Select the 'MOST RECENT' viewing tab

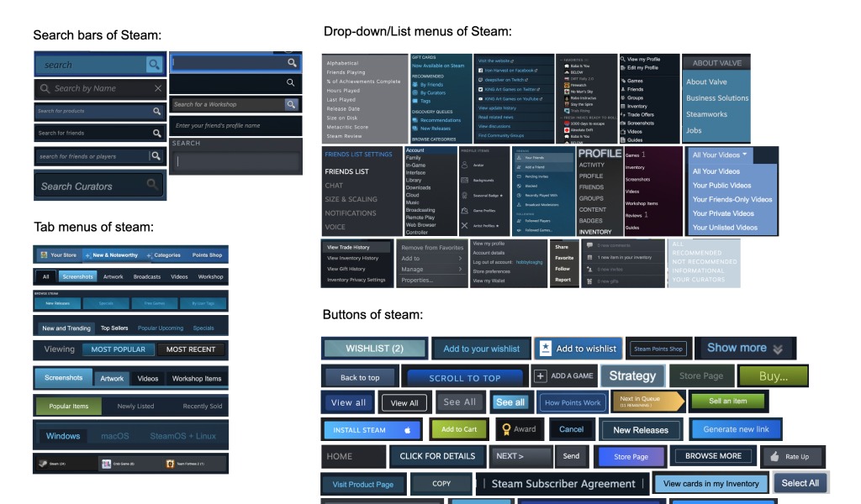click(190, 349)
